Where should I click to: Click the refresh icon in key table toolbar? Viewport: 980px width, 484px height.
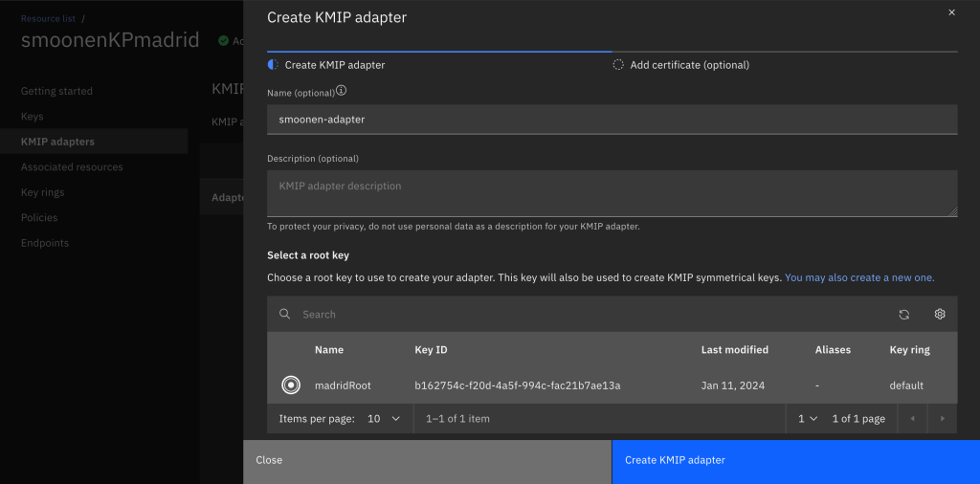click(x=903, y=314)
